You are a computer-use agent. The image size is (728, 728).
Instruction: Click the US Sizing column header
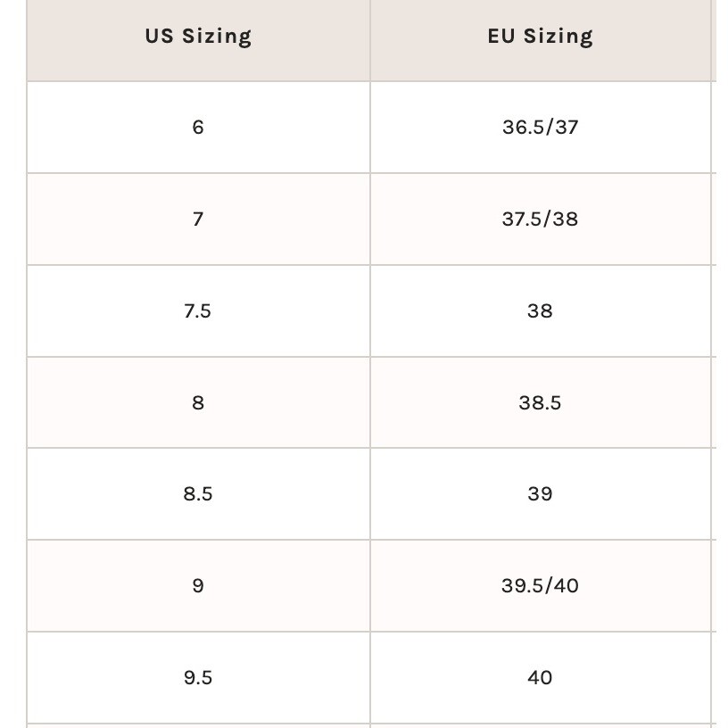tap(198, 37)
